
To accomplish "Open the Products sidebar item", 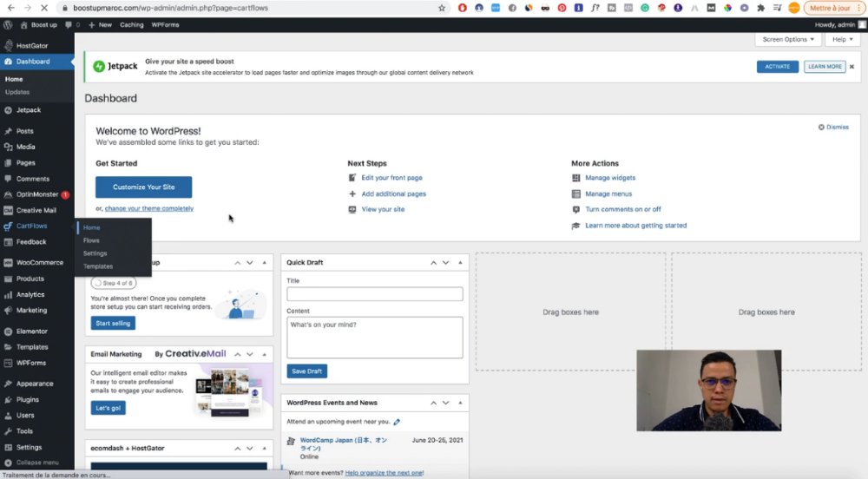I will pos(30,279).
